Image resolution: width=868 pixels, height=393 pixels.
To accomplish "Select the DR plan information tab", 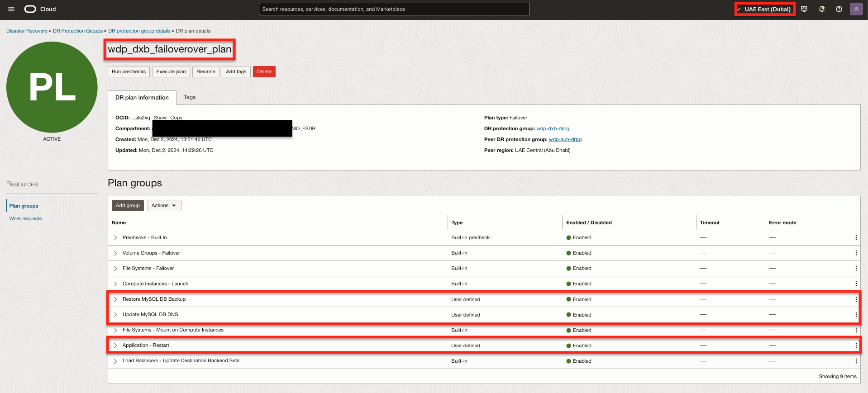I will click(142, 98).
